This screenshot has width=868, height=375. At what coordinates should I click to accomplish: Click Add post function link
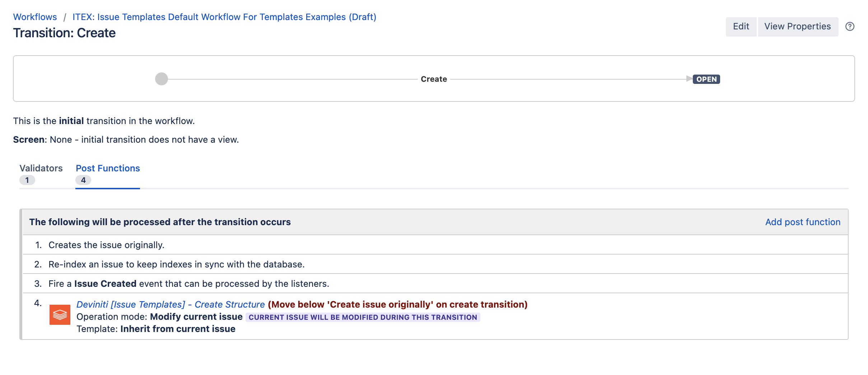[x=803, y=222]
